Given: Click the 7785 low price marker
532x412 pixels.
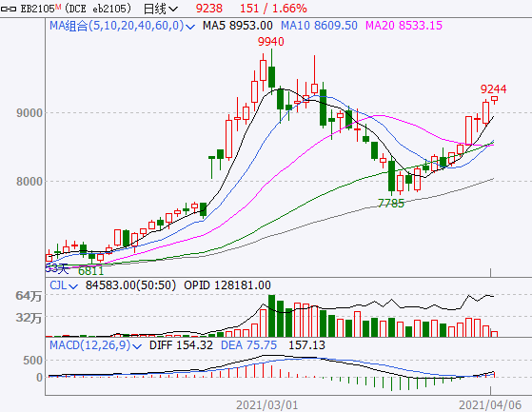Looking at the screenshot, I should point(391,203).
